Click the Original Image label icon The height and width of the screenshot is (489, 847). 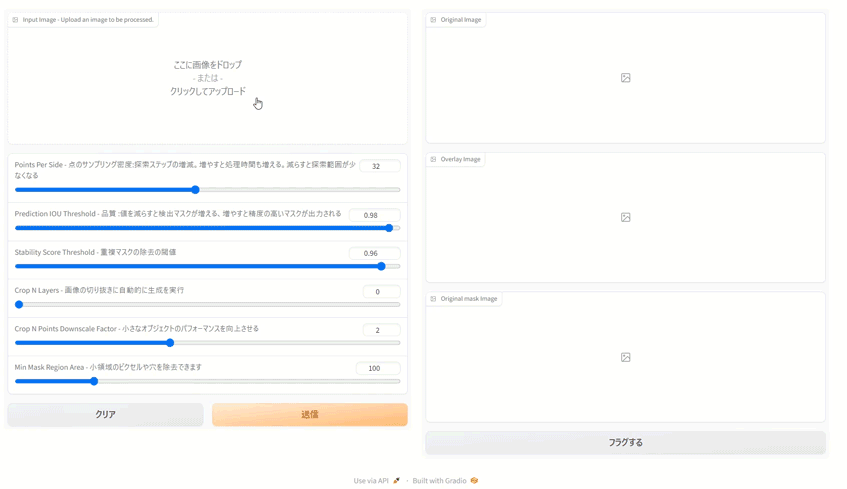pos(433,20)
